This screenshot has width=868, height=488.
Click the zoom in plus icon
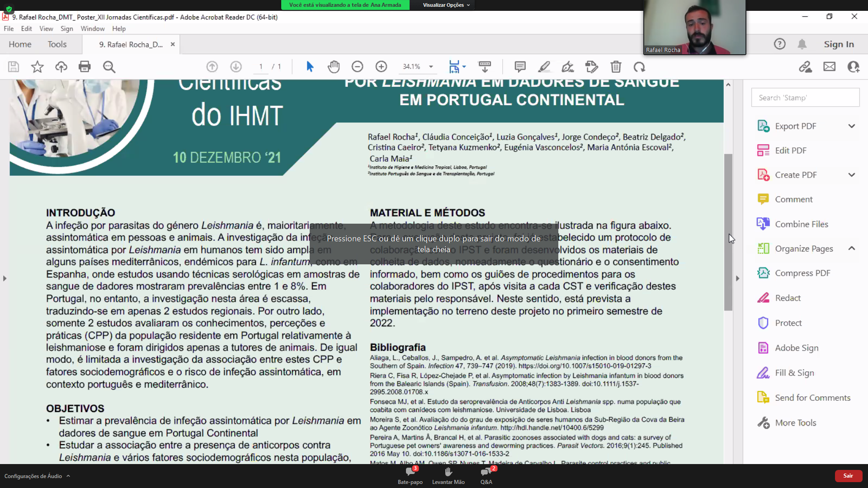coord(381,67)
